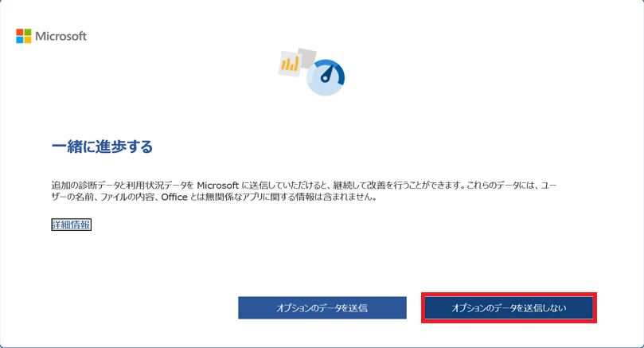Click the Microsoft logo
644x348 pixels.
(51, 36)
